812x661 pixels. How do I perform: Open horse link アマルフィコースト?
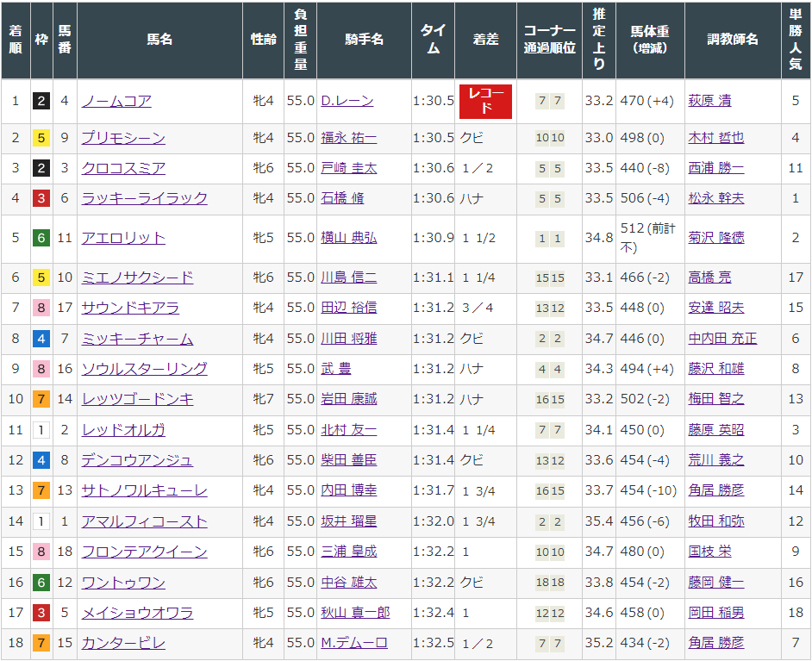(145, 521)
